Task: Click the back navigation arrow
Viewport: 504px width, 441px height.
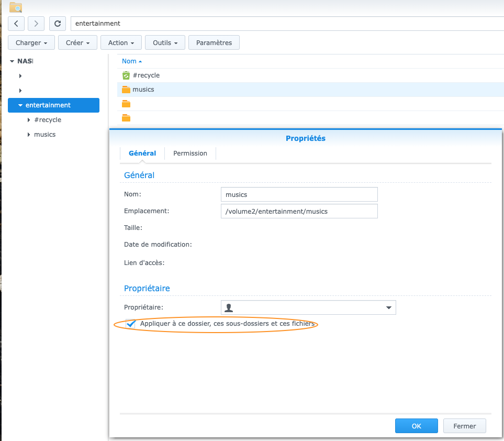Action: [x=17, y=24]
